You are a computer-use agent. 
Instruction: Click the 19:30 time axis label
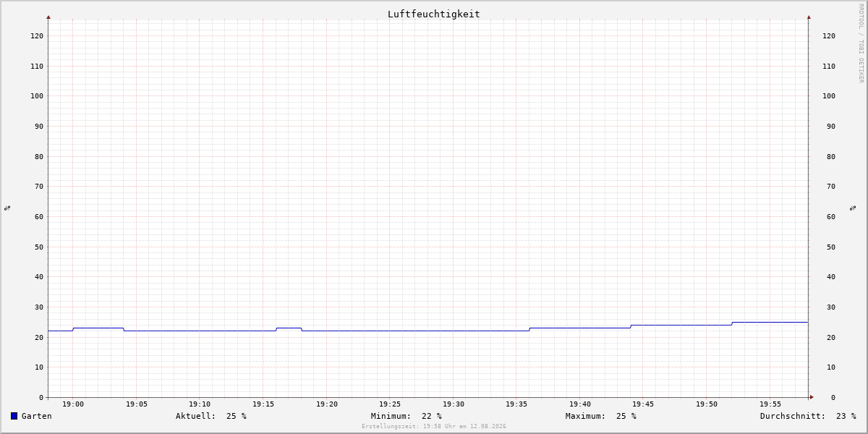[454, 404]
